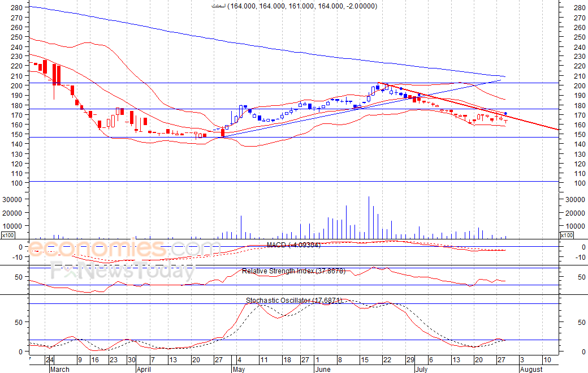Click the 20000 volume label on right axis
Viewport: 588px width, 373px height.
[575, 213]
